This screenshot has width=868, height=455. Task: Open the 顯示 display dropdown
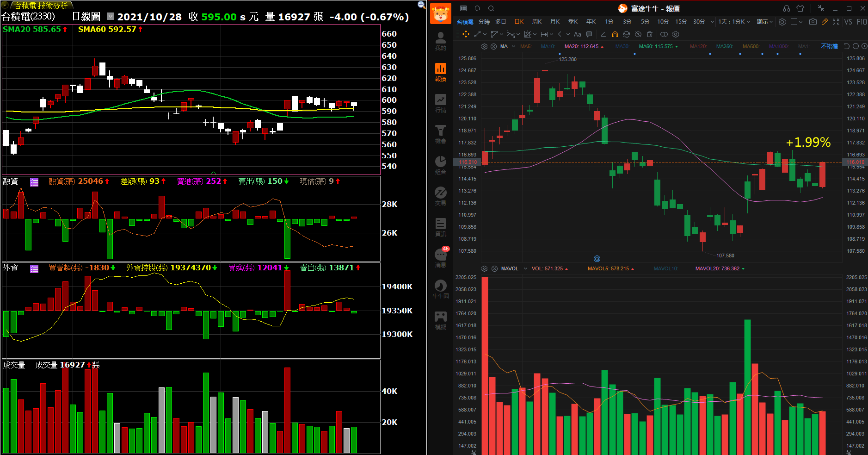tap(765, 22)
